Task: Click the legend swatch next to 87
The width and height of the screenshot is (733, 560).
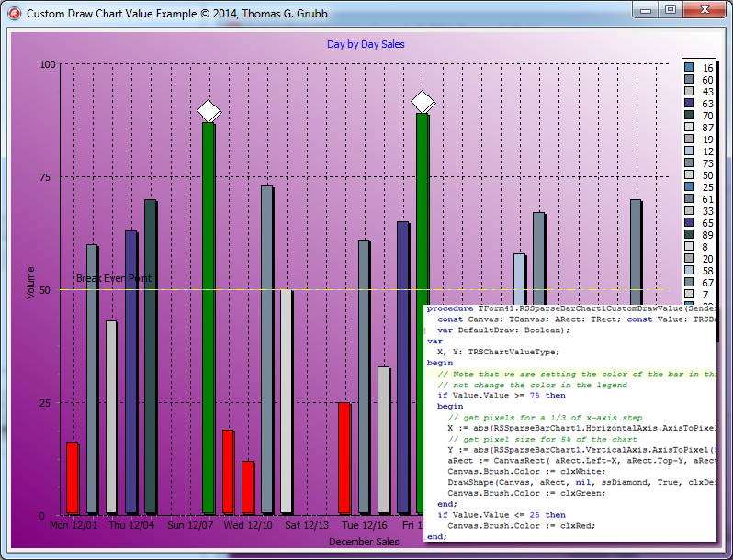Action: [689, 128]
